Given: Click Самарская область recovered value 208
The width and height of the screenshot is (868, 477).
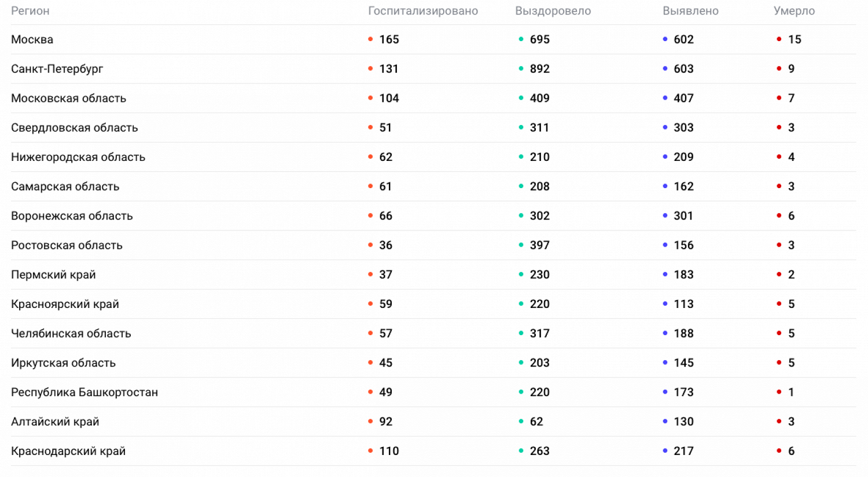Looking at the screenshot, I should [539, 186].
